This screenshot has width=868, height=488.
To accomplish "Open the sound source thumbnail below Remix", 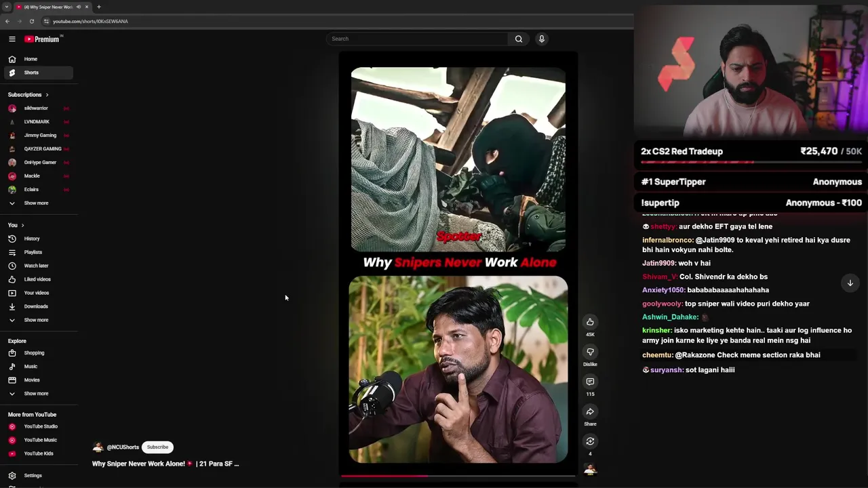I will pos(590,469).
